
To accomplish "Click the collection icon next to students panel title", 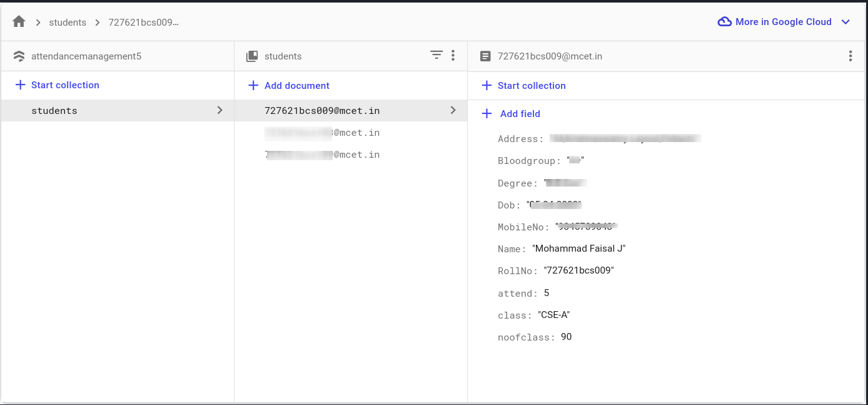I will coord(252,56).
